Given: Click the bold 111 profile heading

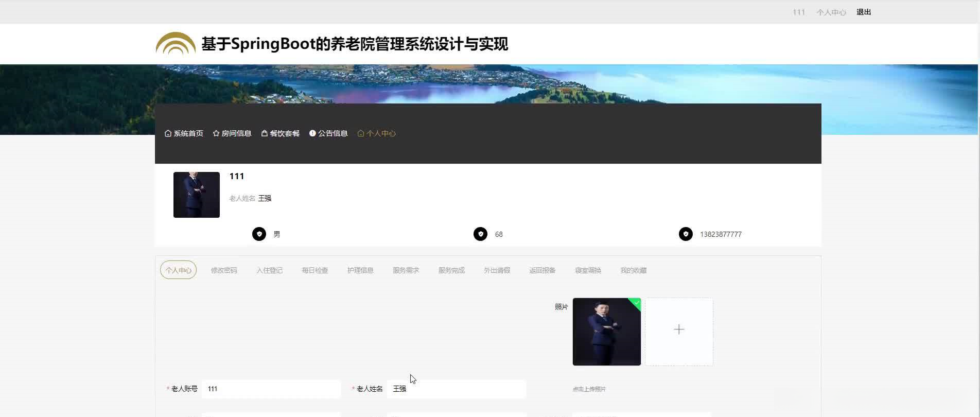Looking at the screenshot, I should 237,176.
